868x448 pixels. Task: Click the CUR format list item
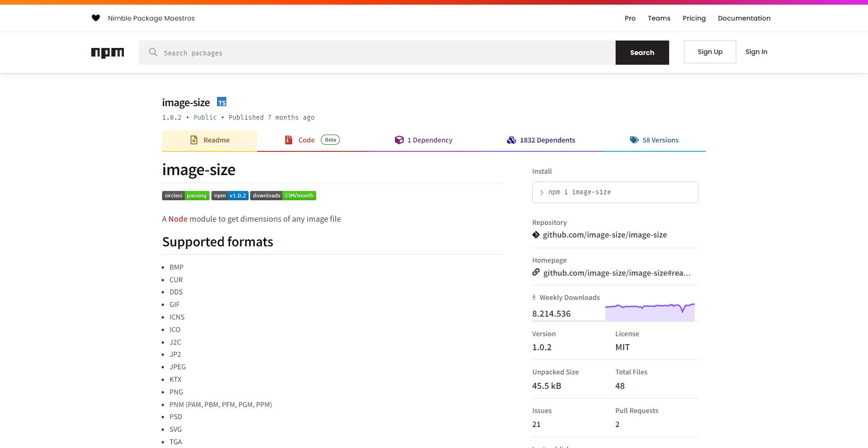(176, 280)
